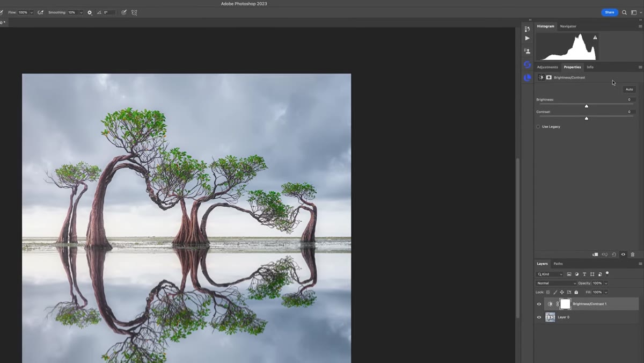Viewport: 644px width, 363px height.
Task: Filter layers by pixel layers icon
Action: pos(569,274)
